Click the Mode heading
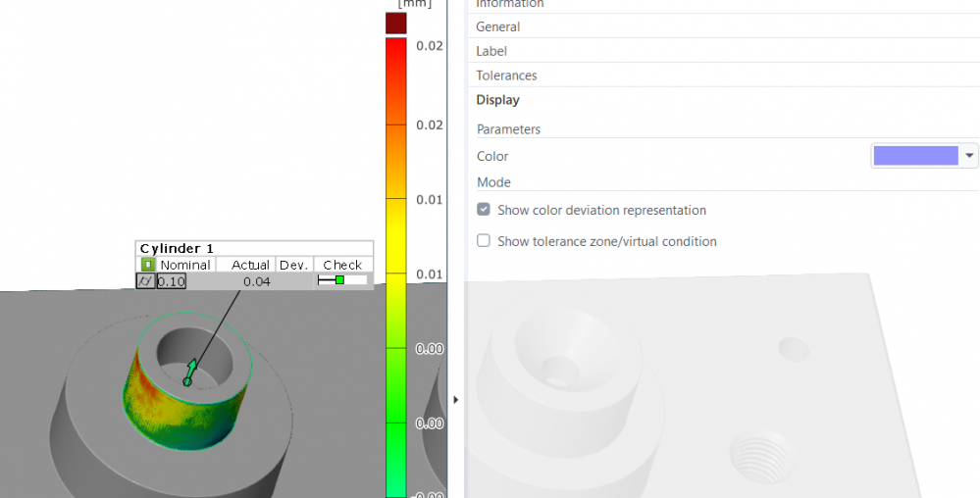The height and width of the screenshot is (498, 980). pyautogui.click(x=493, y=182)
